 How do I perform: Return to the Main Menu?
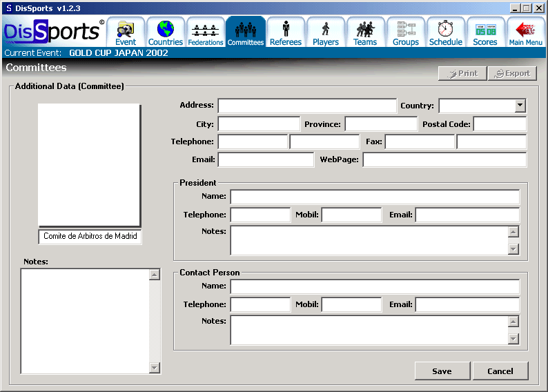pos(525,32)
